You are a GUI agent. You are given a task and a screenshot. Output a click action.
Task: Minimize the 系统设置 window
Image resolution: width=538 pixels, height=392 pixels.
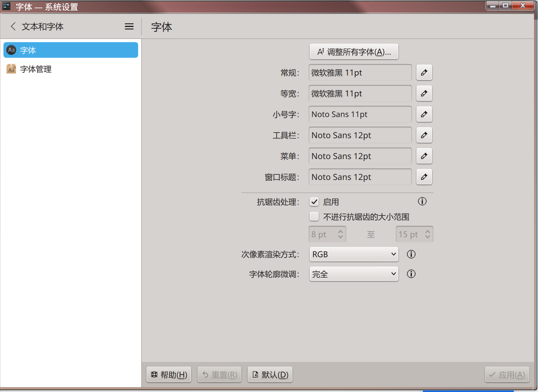(493, 6)
